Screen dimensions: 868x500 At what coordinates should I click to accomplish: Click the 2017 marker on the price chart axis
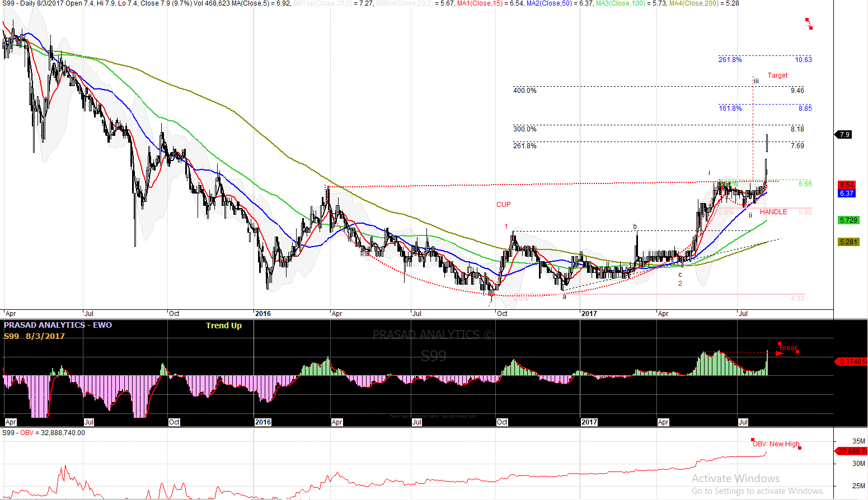589,314
